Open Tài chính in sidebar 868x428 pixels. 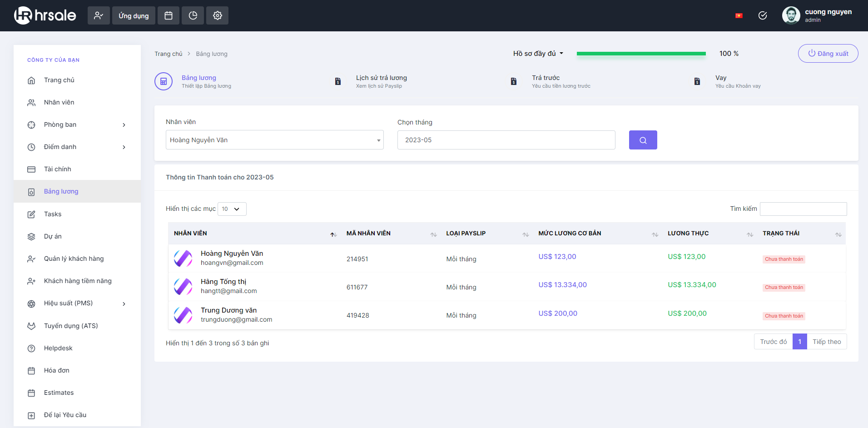(x=77, y=169)
